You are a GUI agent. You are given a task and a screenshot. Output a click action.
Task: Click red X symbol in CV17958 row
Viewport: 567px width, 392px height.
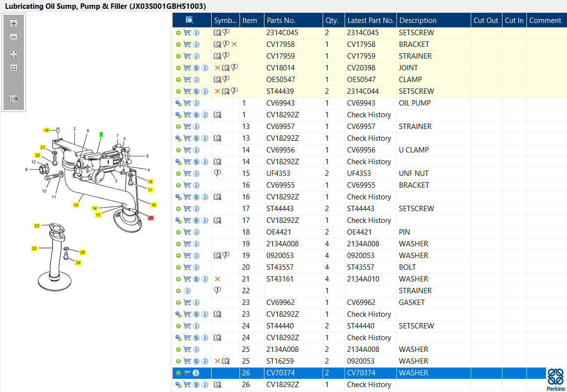tap(234, 44)
